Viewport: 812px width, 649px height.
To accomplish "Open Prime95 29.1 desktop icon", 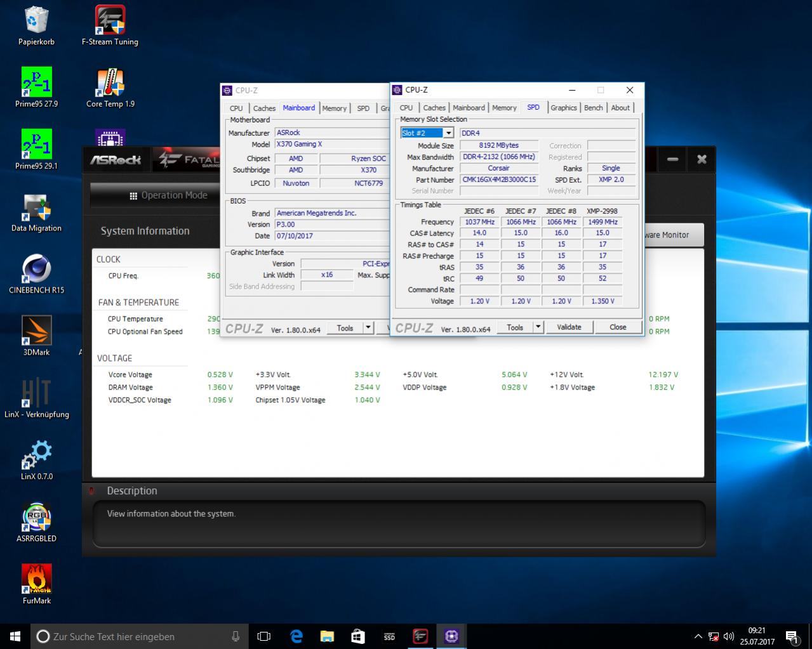I will click(36, 150).
